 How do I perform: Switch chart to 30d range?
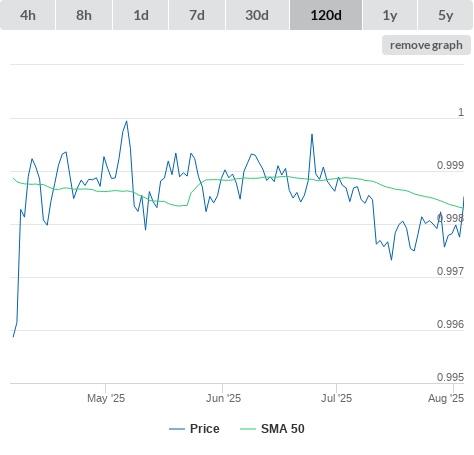click(x=257, y=15)
